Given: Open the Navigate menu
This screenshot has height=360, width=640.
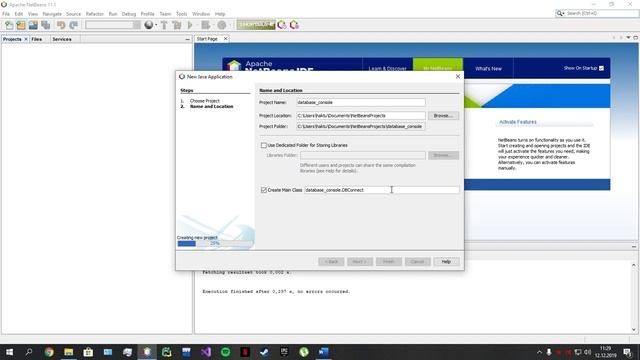Looking at the screenshot, I should tap(52, 14).
